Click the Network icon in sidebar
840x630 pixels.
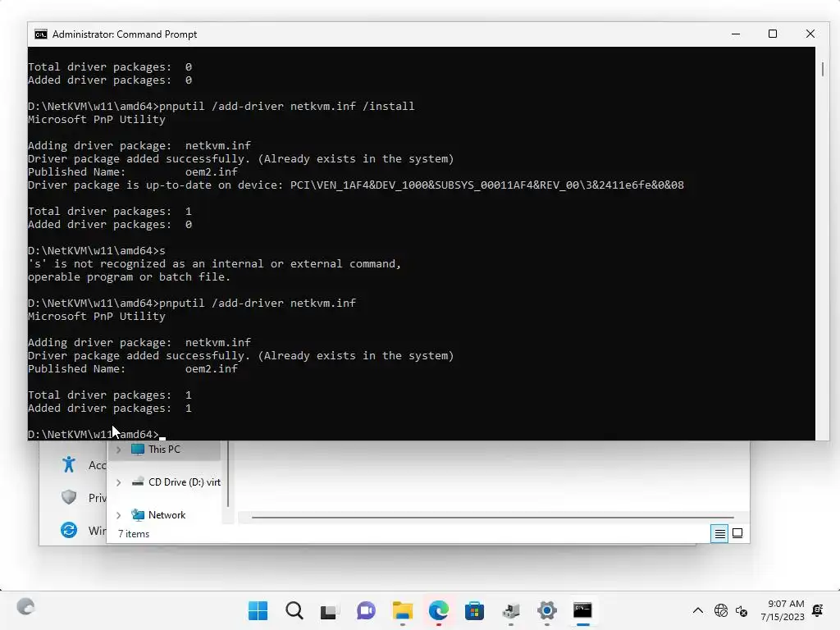point(138,515)
